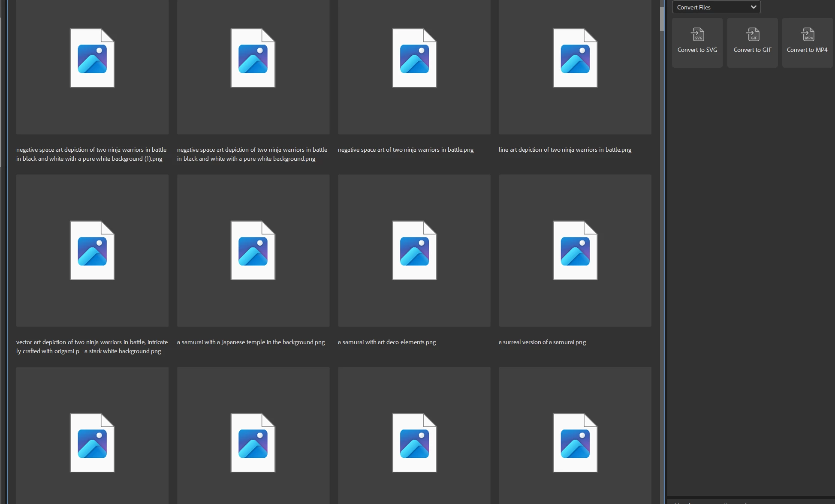
Task: Click filename 'a surreal version of a samurai.png'
Action: 542,342
